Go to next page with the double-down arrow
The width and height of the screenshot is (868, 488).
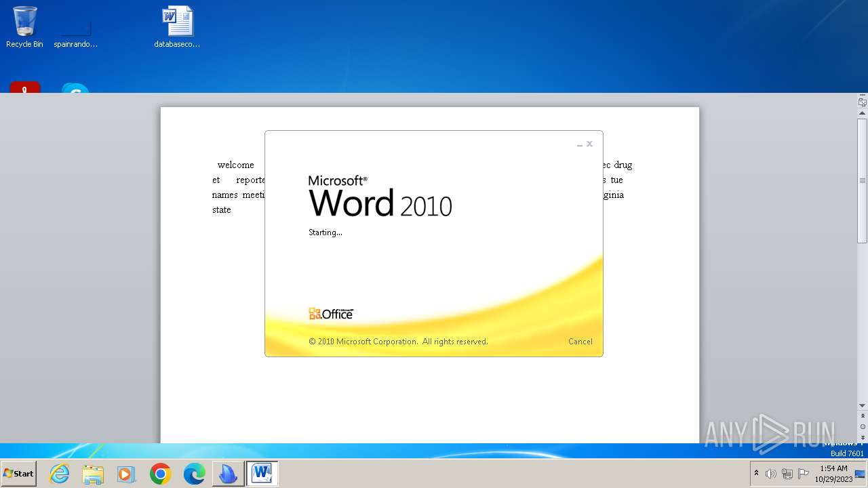coord(863,437)
